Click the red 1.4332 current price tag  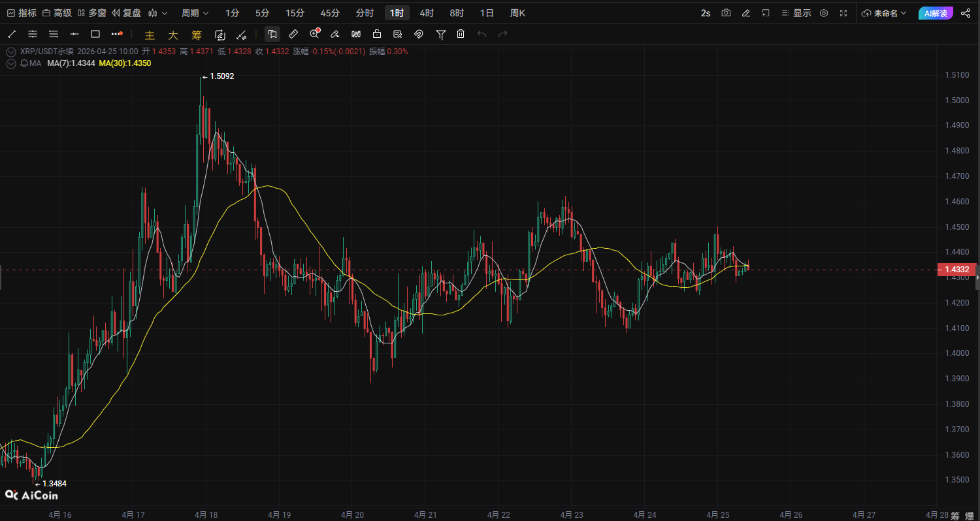956,270
